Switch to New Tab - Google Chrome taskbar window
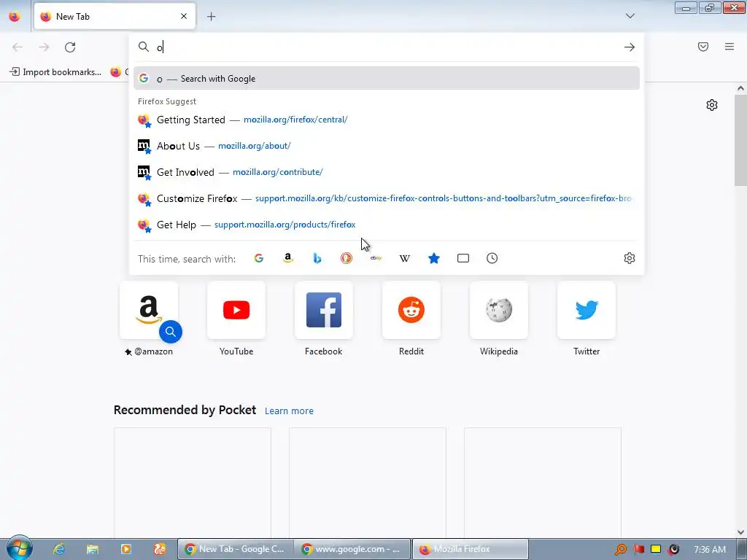Screen dimensions: 747x560 (236, 549)
